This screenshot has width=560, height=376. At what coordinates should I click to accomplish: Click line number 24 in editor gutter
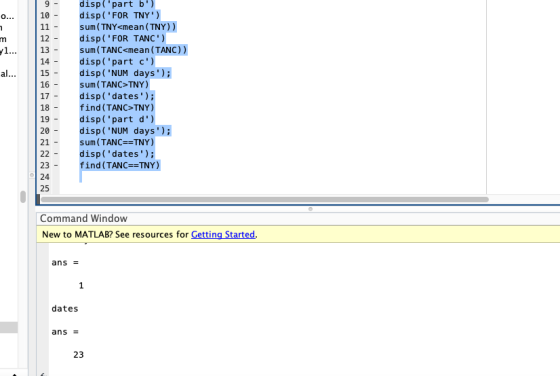pyautogui.click(x=45, y=177)
